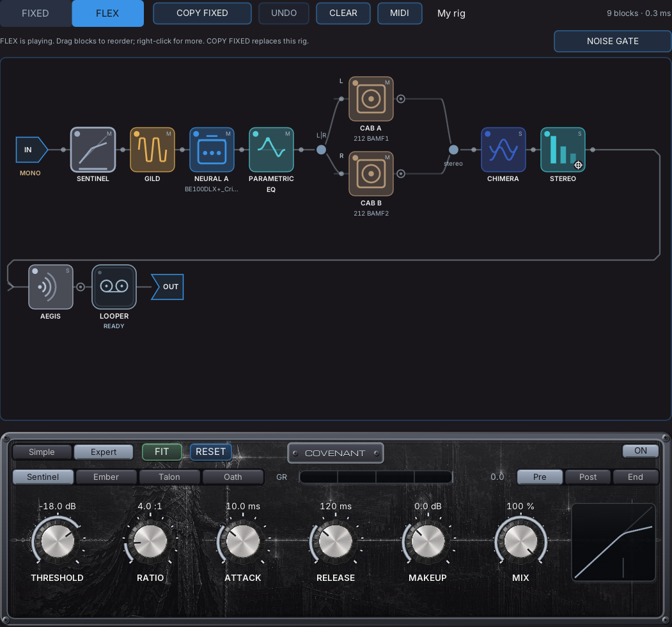The height and width of the screenshot is (627, 672).
Task: Click the CLEAR button
Action: pos(343,13)
